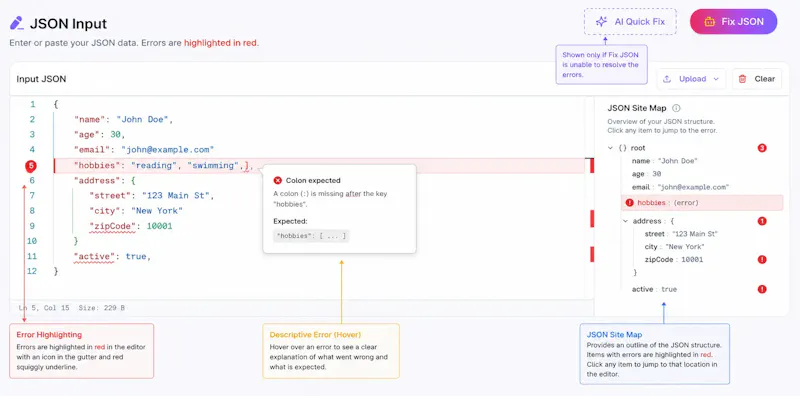This screenshot has width=800, height=396.
Task: Click the top red error marker in scrollbar
Action: [x=592, y=165]
